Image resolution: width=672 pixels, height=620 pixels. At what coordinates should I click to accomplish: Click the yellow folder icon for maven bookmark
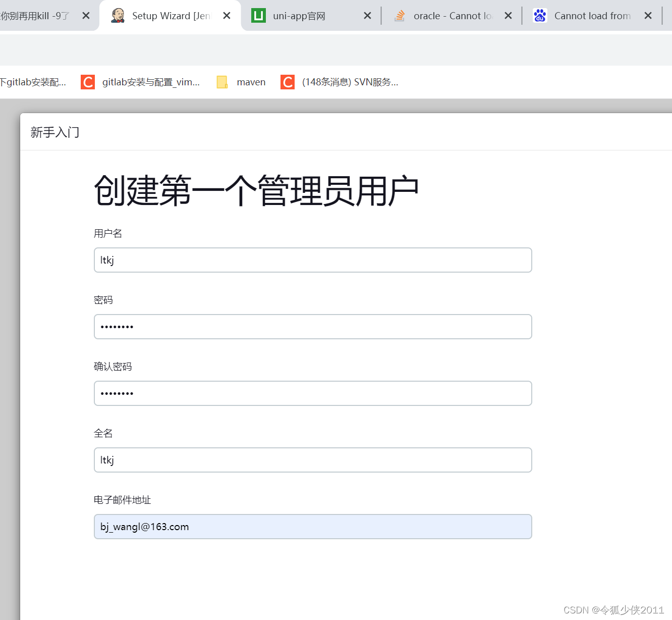click(222, 82)
